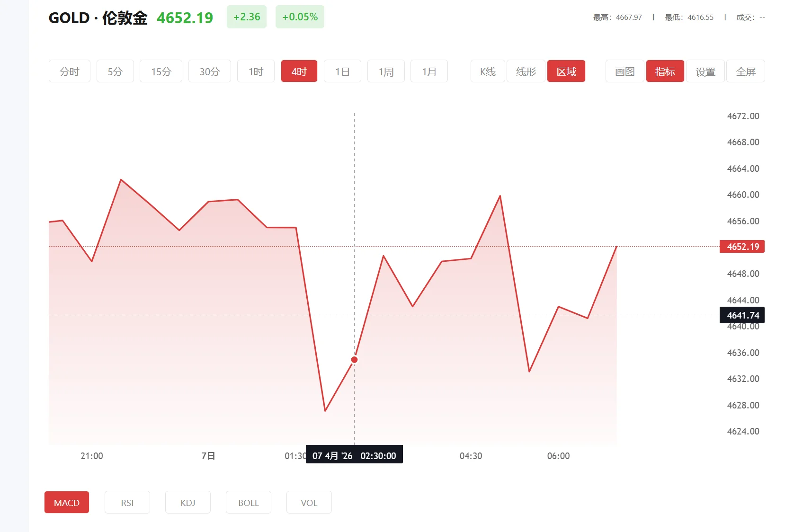
Task: Open the 指标 indicators panel
Action: [x=665, y=71]
